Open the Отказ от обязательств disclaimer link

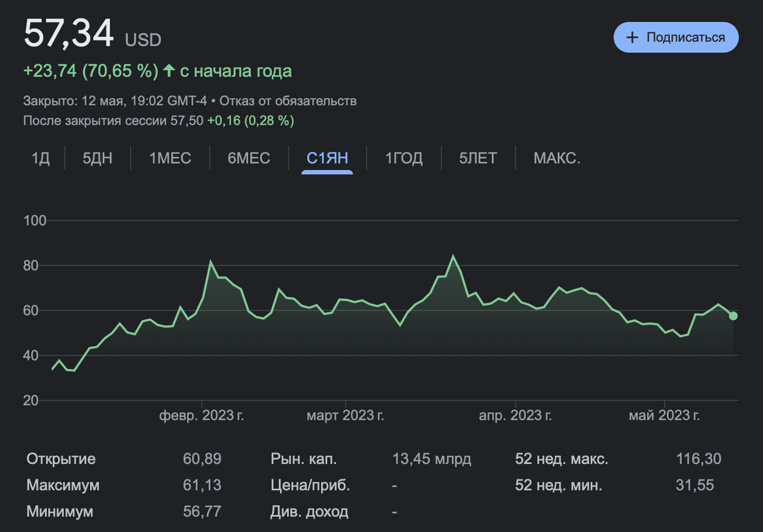tap(288, 101)
